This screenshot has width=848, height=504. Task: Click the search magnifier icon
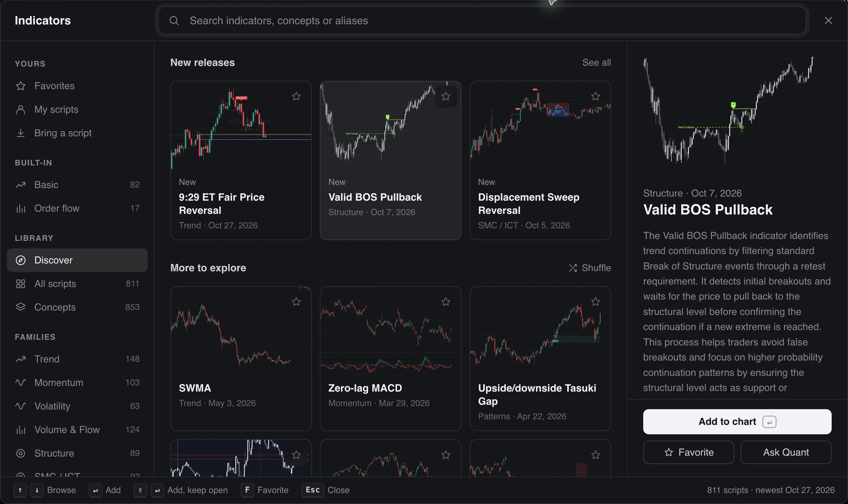coord(174,21)
